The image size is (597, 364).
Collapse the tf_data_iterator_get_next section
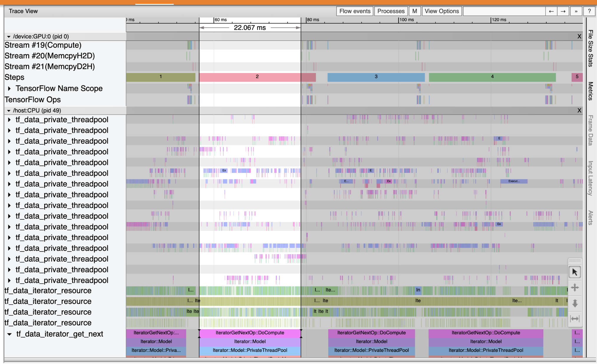(9, 334)
